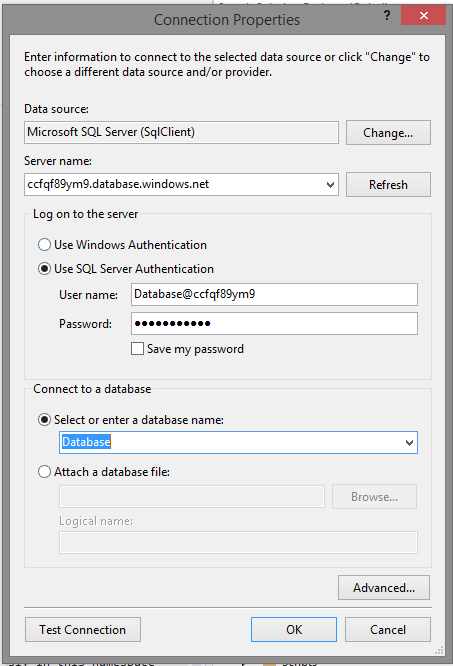The height and width of the screenshot is (666, 453).
Task: Open the database name dropdown arrow
Action: 409,443
